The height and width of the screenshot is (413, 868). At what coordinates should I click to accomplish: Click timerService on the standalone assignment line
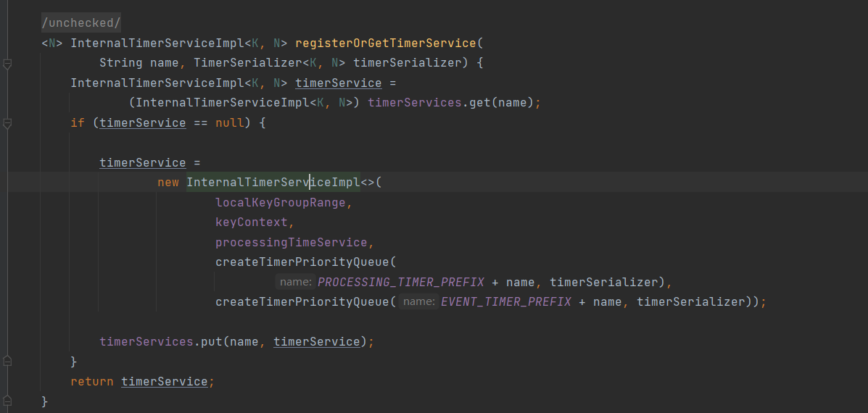coord(143,162)
